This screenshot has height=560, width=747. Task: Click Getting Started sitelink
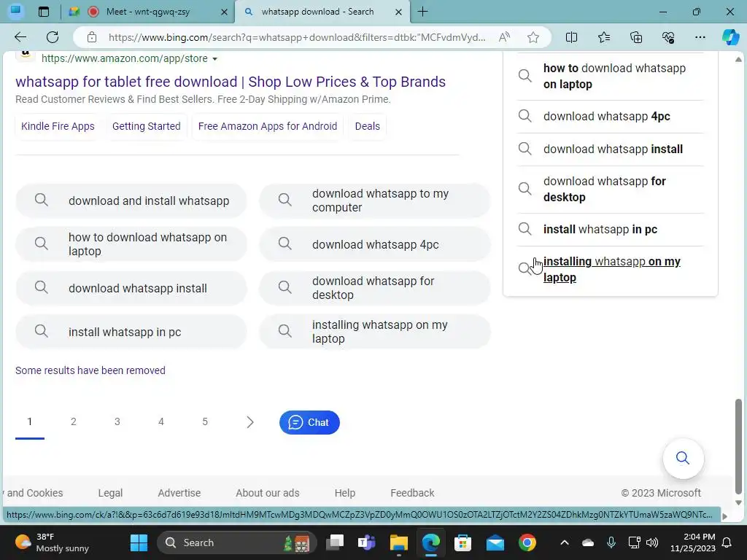[x=146, y=126]
